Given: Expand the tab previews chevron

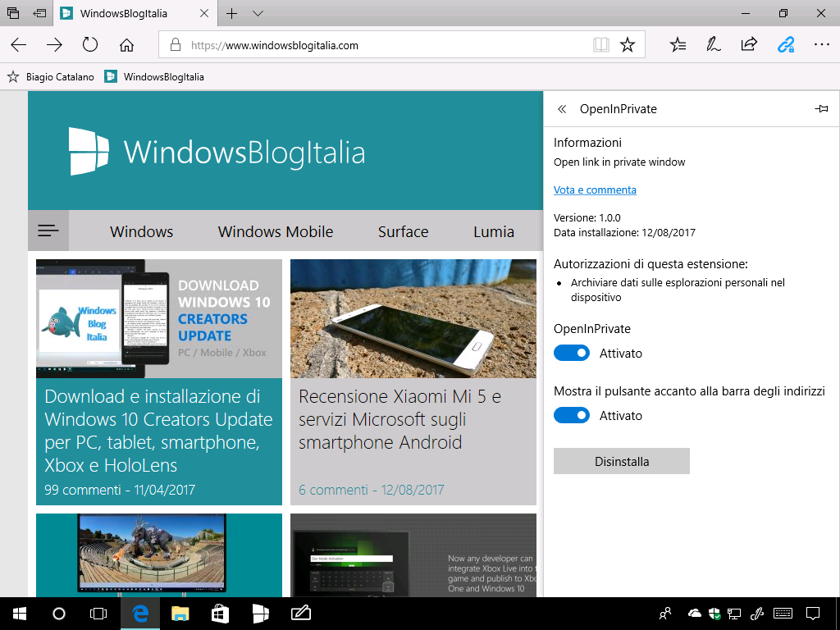Looking at the screenshot, I should [x=258, y=13].
